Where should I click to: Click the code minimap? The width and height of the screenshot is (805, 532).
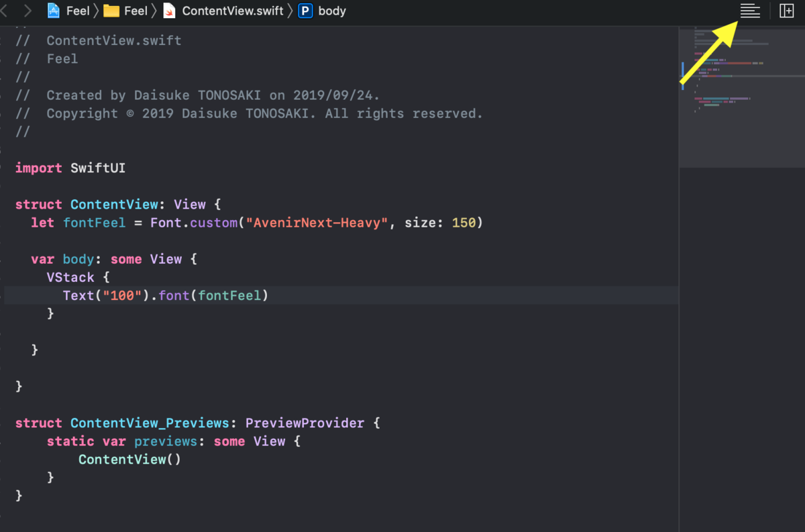click(x=741, y=97)
